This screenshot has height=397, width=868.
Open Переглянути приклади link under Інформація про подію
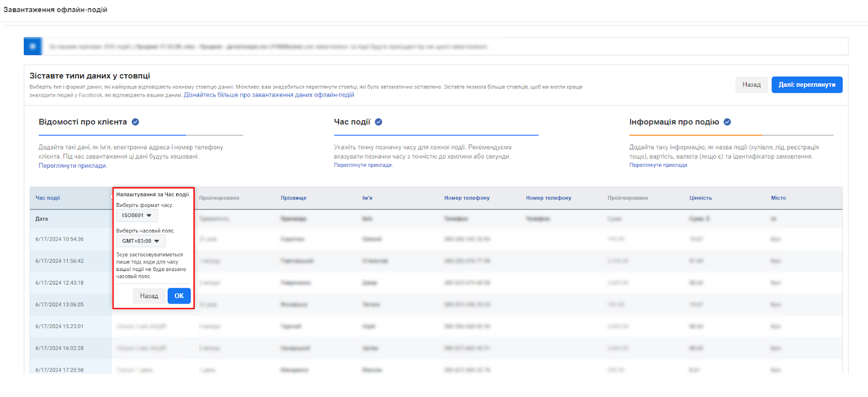point(659,165)
